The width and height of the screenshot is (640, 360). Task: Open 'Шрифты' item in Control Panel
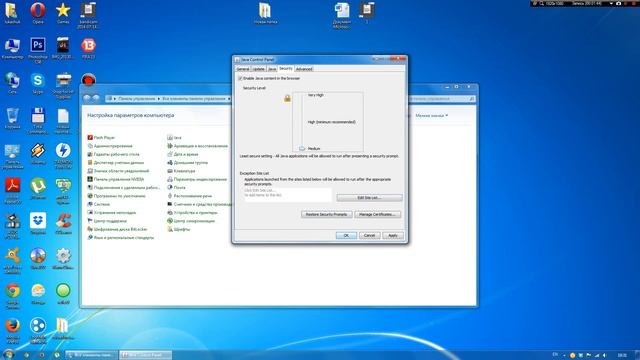[179, 229]
